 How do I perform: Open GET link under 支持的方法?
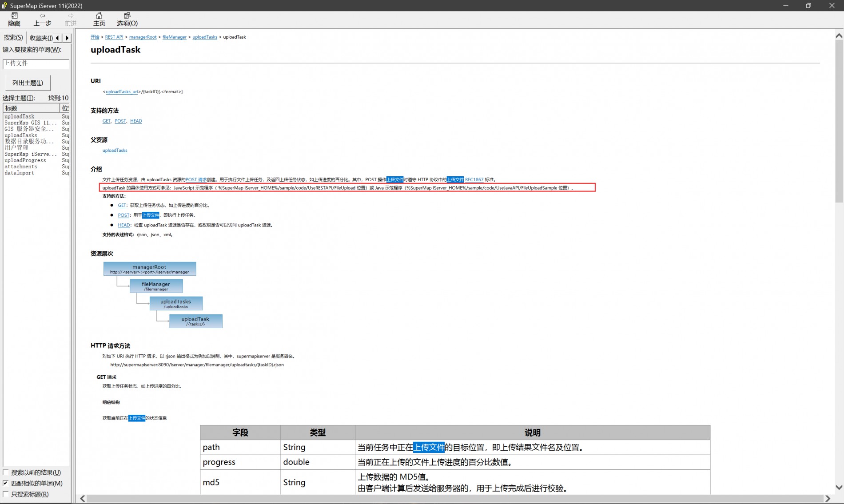pyautogui.click(x=106, y=121)
